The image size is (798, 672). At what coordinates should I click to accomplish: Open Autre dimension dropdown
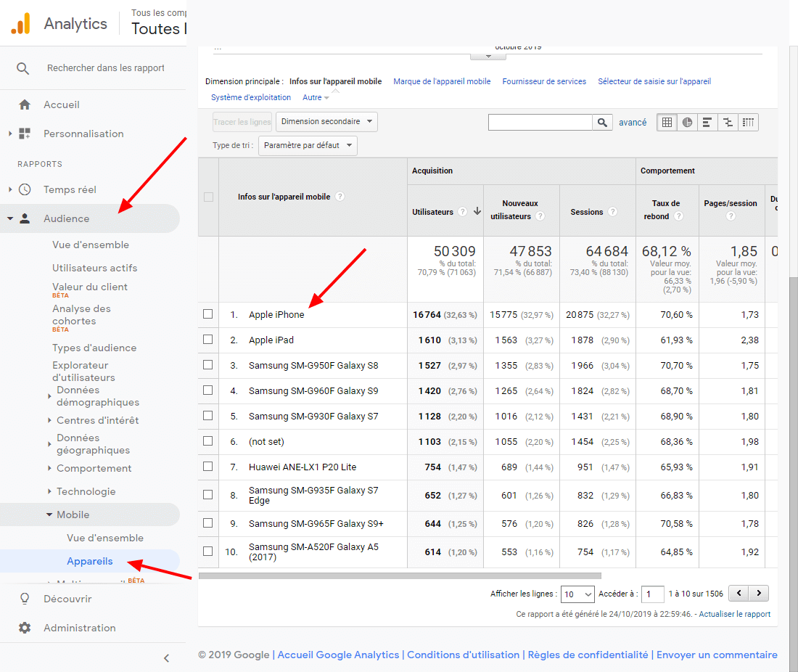click(x=316, y=97)
